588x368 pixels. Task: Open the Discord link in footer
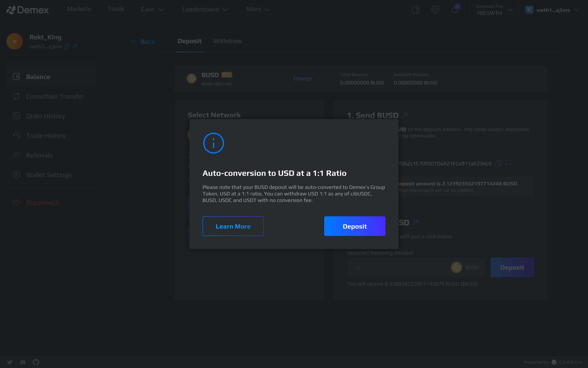coord(23,362)
